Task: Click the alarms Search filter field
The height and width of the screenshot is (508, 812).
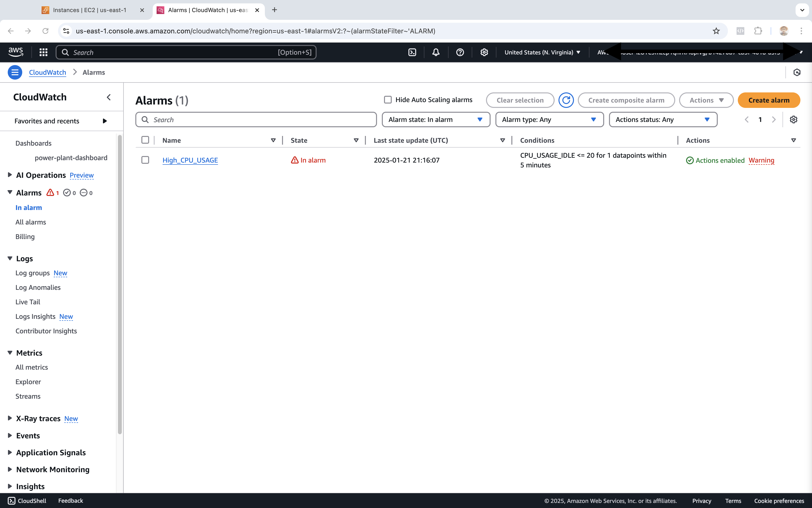Action: point(256,120)
